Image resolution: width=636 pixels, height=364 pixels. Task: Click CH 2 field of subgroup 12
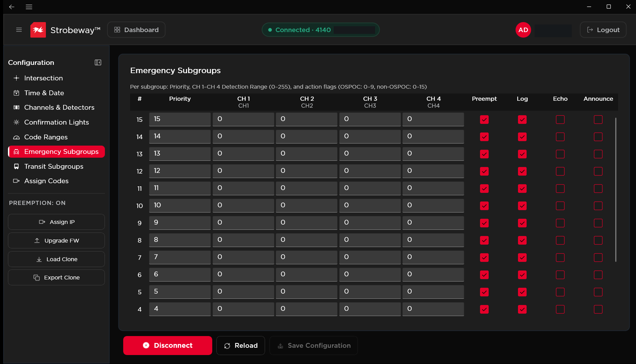[x=306, y=171]
